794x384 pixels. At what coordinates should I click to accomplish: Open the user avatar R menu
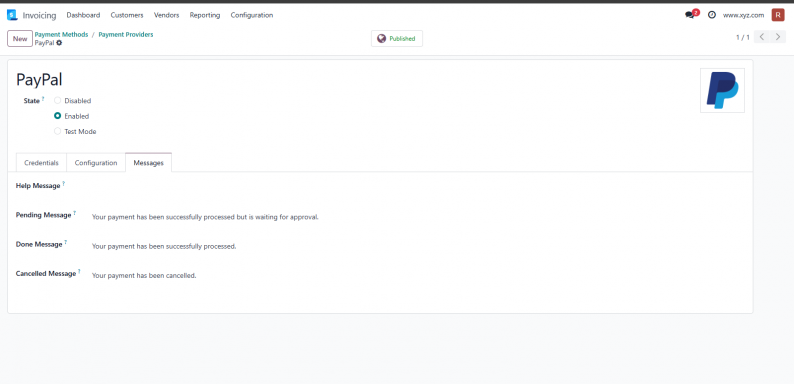(778, 15)
